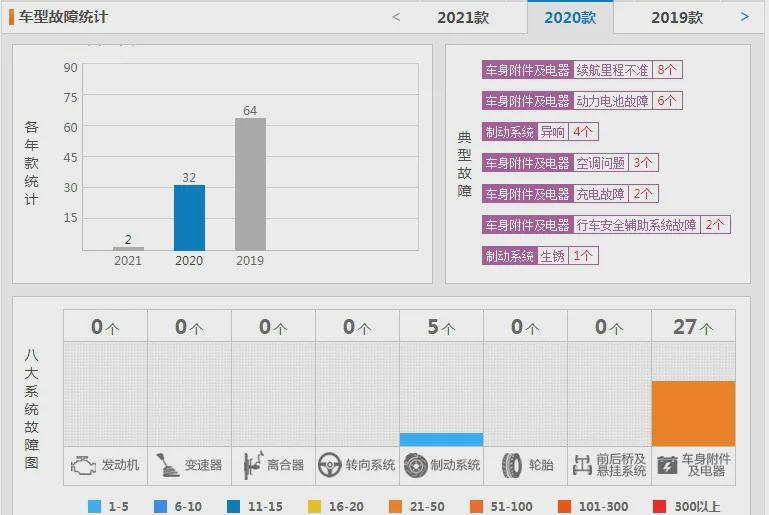Screen dimensions: 769x515
Task: Click the 16-20 yellow legend swatch
Action: (314, 506)
